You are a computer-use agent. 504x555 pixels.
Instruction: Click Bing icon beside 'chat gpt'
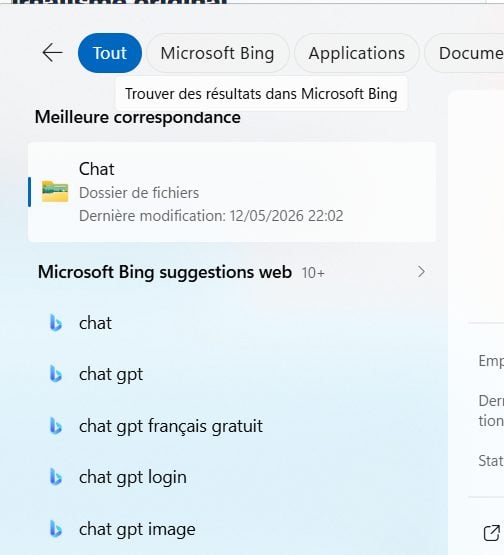point(56,374)
